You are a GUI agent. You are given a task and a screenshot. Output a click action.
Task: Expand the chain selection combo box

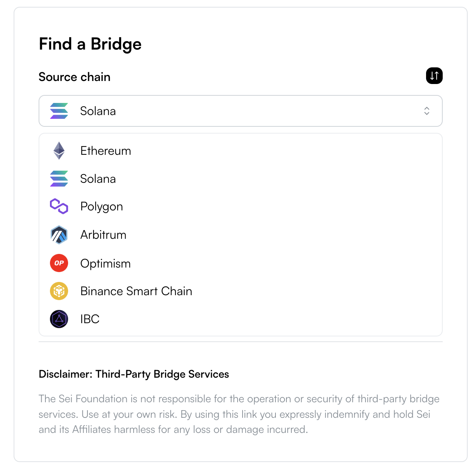click(241, 111)
